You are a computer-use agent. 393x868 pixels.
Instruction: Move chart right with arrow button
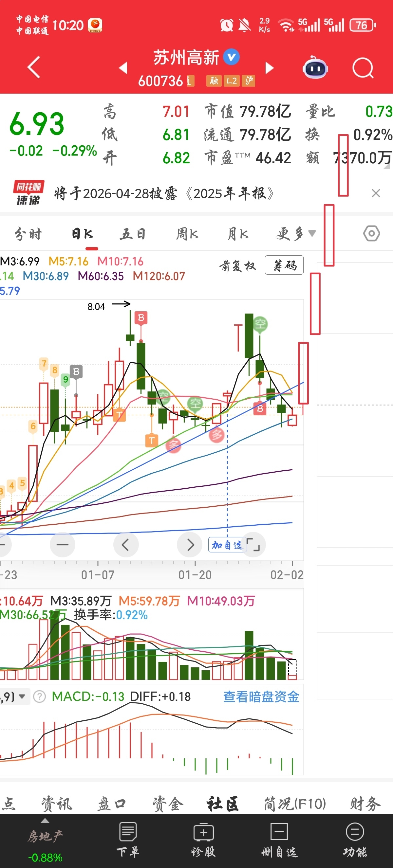click(x=190, y=545)
